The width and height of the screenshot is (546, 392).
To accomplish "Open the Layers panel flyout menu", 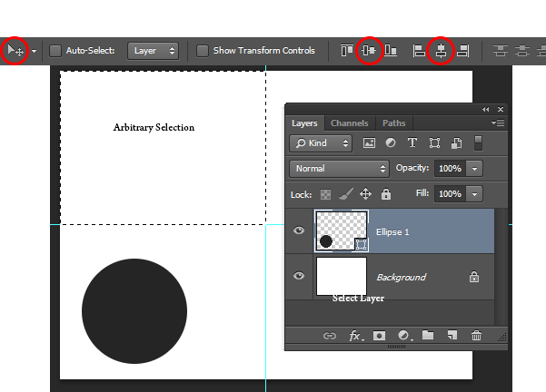I will click(498, 122).
